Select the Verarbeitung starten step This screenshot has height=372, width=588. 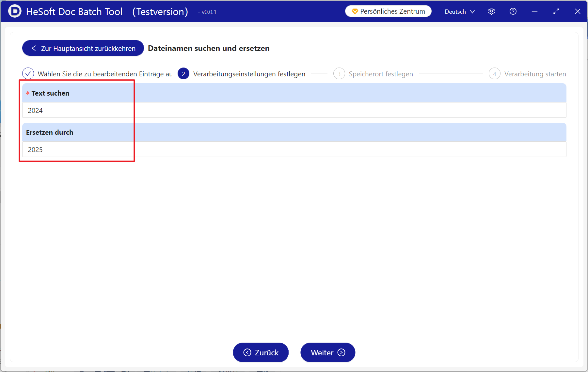[x=535, y=74]
